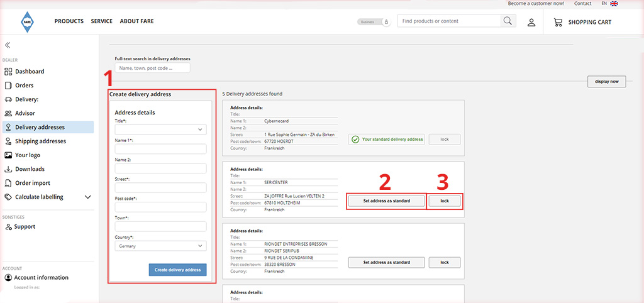Click the FARE diamond logo
Viewport: 644px width, 303px height.
[x=28, y=21]
